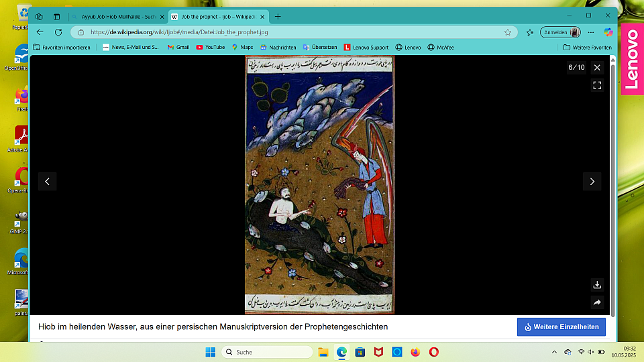644x362 pixels.
Task: Select the Job the prophet Wikipedia tab
Action: [x=219, y=17]
